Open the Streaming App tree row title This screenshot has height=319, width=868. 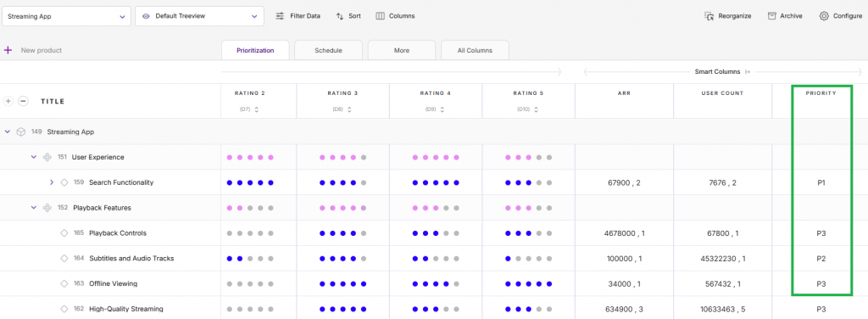70,132
